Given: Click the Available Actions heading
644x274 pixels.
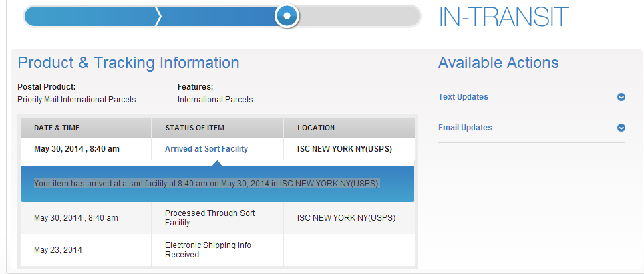Looking at the screenshot, I should coord(498,63).
